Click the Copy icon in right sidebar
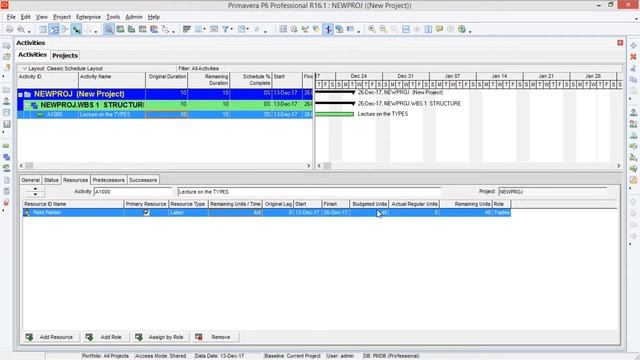Screen dimensions: 640x360 tap(633, 80)
